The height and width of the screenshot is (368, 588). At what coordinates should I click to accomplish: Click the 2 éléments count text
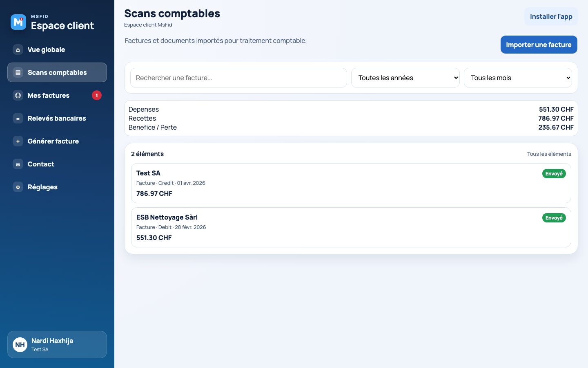147,154
